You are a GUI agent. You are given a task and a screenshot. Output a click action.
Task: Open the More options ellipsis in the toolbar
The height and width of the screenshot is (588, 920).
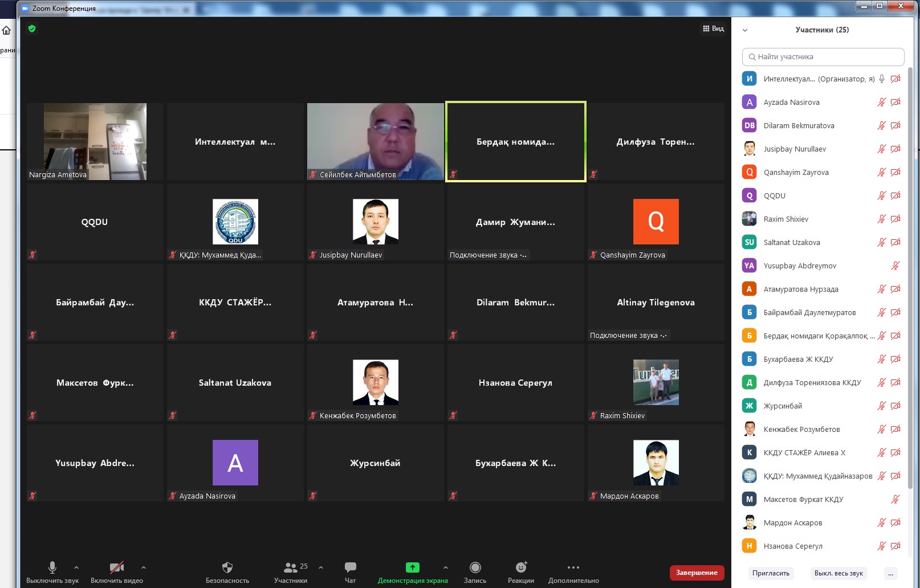tap(573, 567)
